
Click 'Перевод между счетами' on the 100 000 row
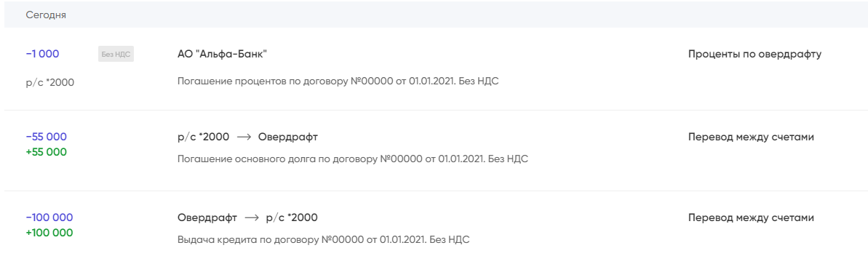pos(751,217)
